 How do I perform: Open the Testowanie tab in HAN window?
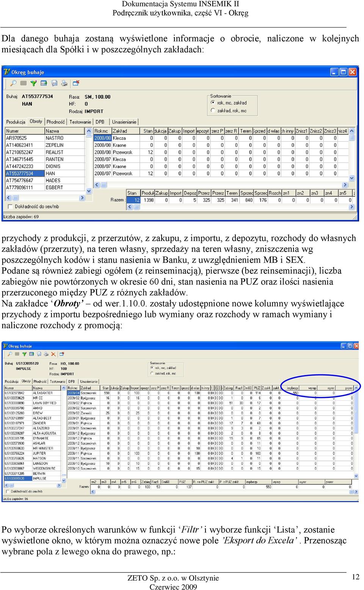point(80,122)
